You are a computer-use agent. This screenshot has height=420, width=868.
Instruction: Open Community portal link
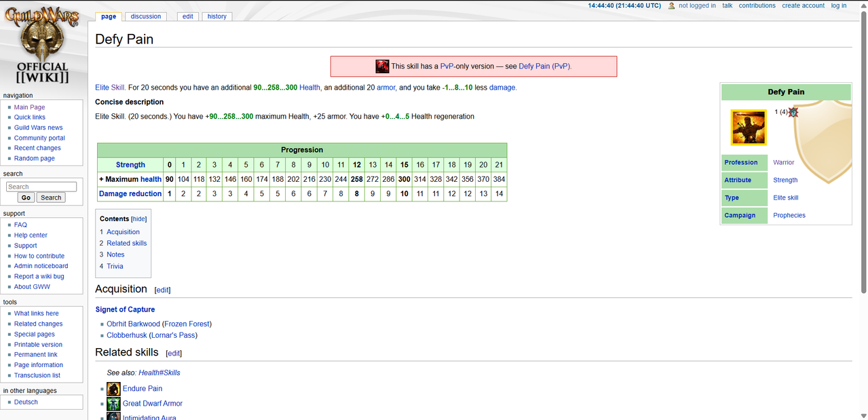[40, 138]
